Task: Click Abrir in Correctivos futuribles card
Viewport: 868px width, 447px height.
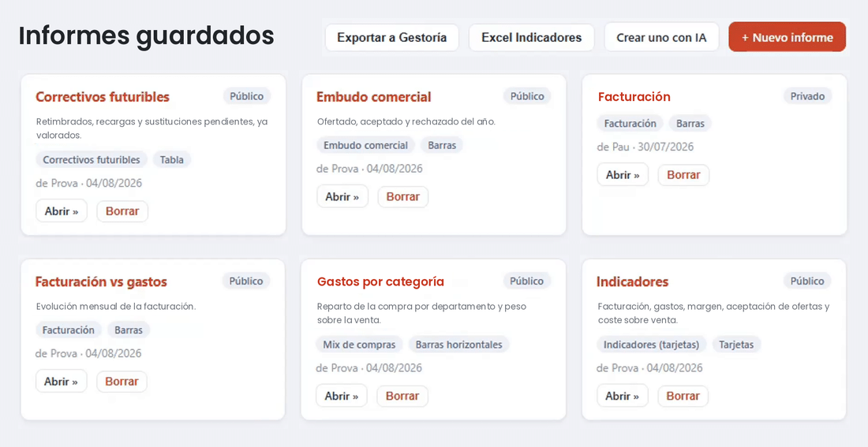Action: (x=62, y=210)
